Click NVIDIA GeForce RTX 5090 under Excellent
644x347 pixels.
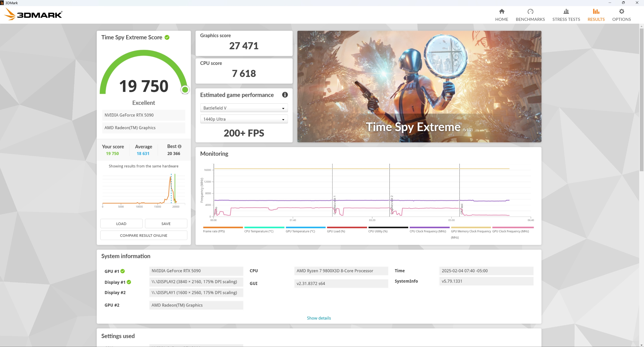click(x=144, y=115)
